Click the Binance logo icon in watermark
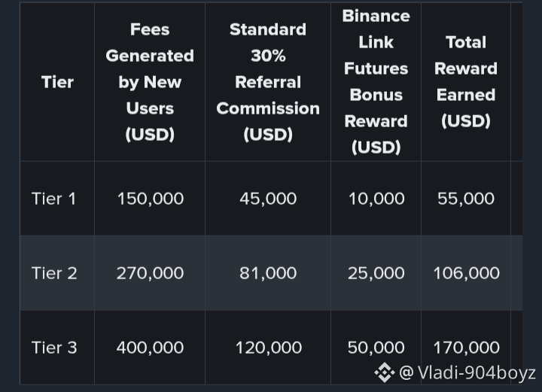 (385, 373)
